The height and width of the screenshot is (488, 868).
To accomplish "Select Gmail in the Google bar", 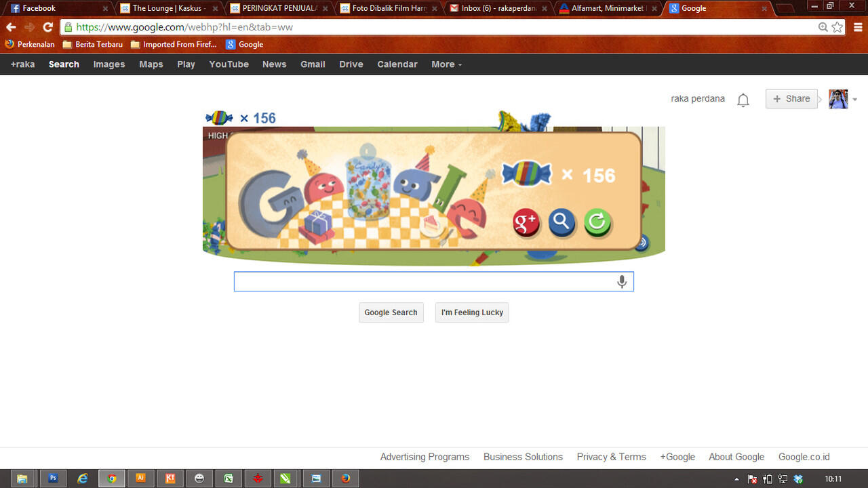I will pos(313,64).
